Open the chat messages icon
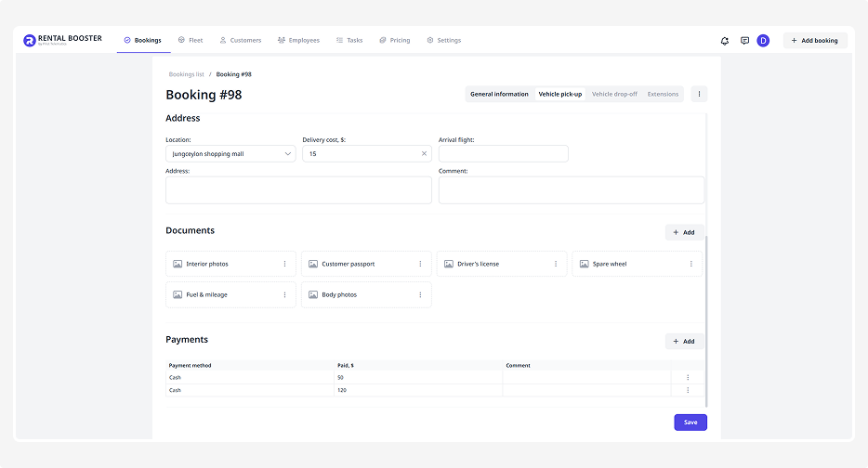This screenshot has height=468, width=868. coord(744,41)
